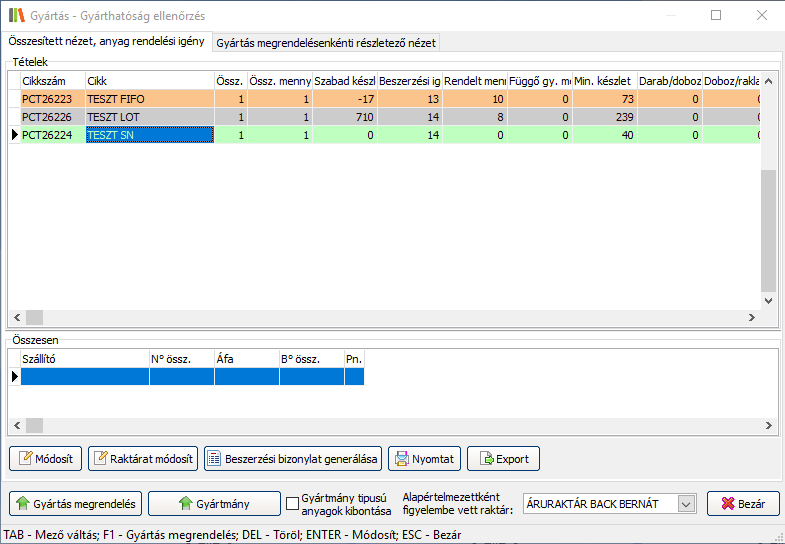
Task: Click the Tételek horizontal scrollbar right arrow
Action: point(751,317)
